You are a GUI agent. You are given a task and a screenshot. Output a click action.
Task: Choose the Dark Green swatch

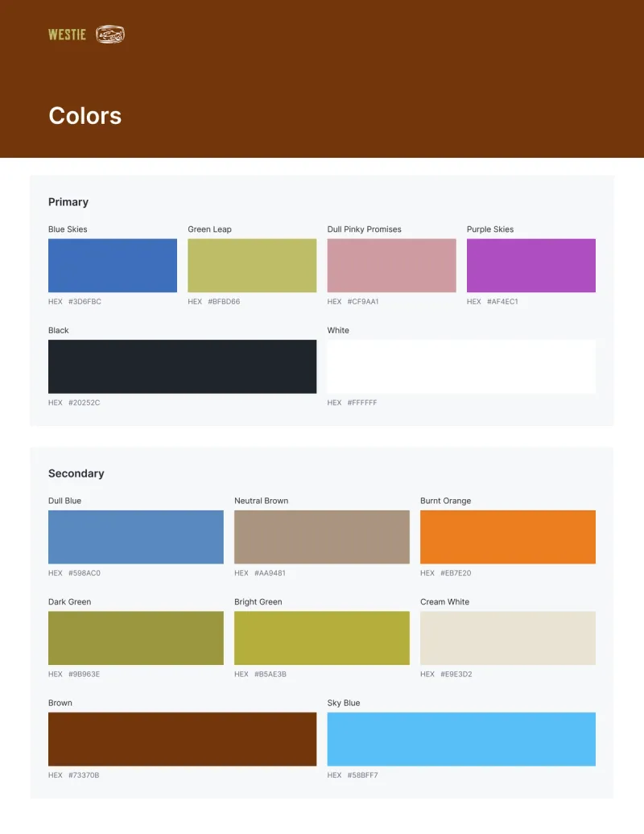[136, 638]
